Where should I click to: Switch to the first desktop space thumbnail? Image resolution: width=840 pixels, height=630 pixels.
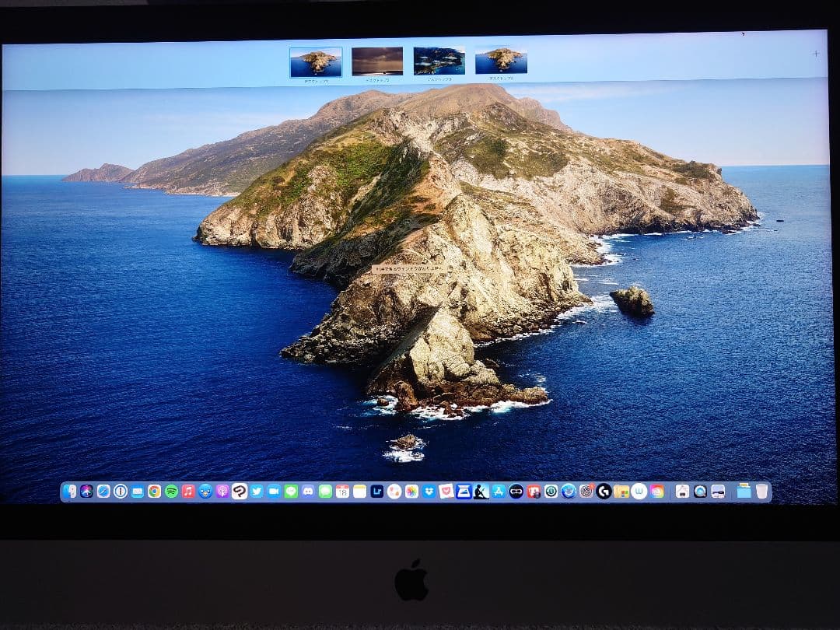click(x=316, y=61)
